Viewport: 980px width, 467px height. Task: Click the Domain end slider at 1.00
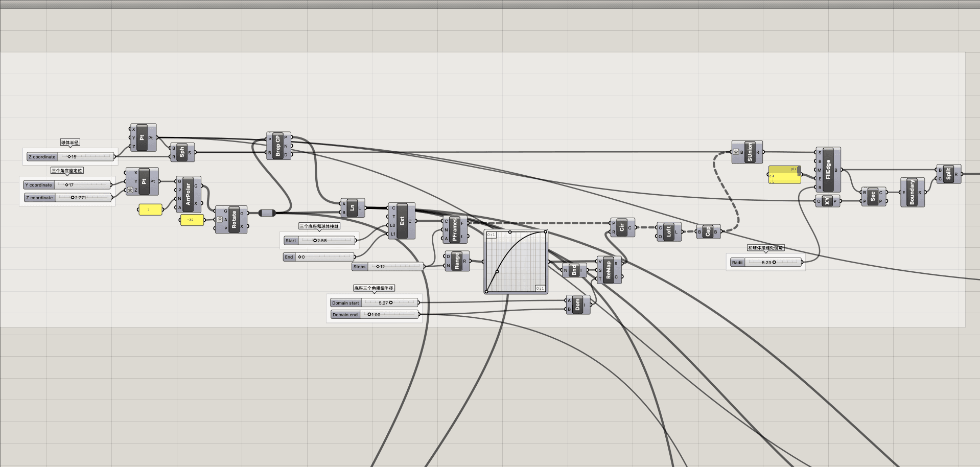375,314
